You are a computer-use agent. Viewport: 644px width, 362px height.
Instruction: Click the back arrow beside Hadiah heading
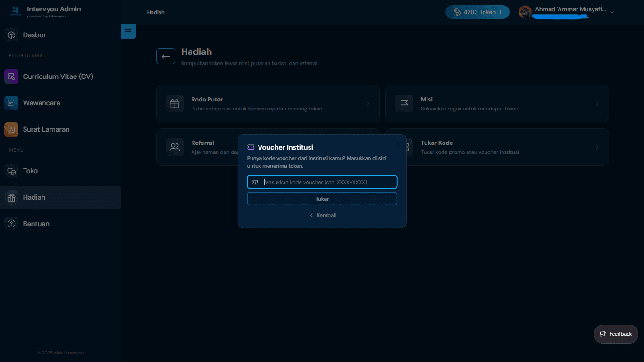[166, 56]
